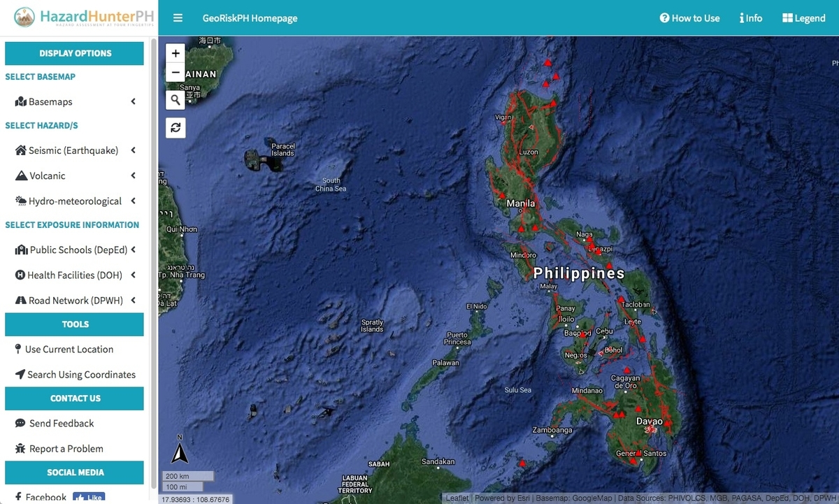Use the map search magnifier tool

175,100
